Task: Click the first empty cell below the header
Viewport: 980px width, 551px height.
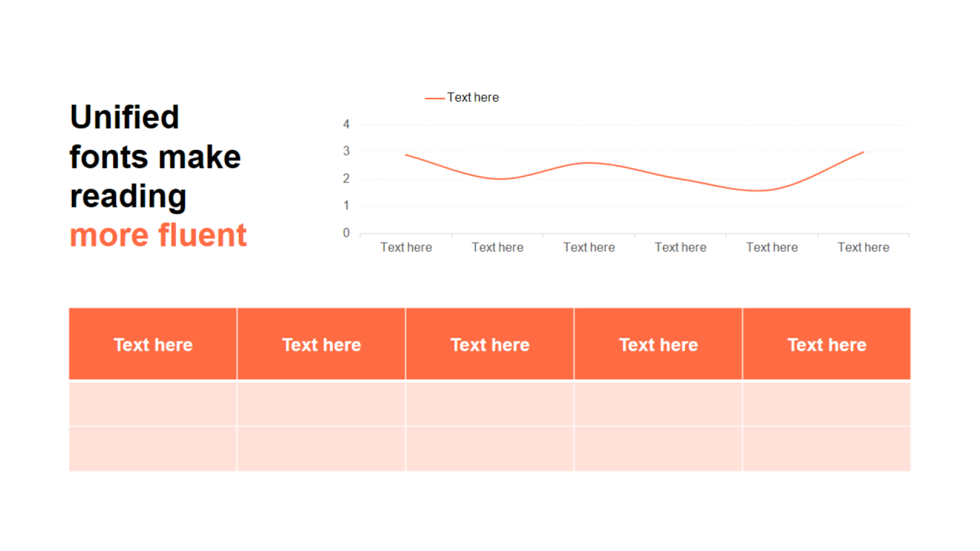Action: point(153,403)
